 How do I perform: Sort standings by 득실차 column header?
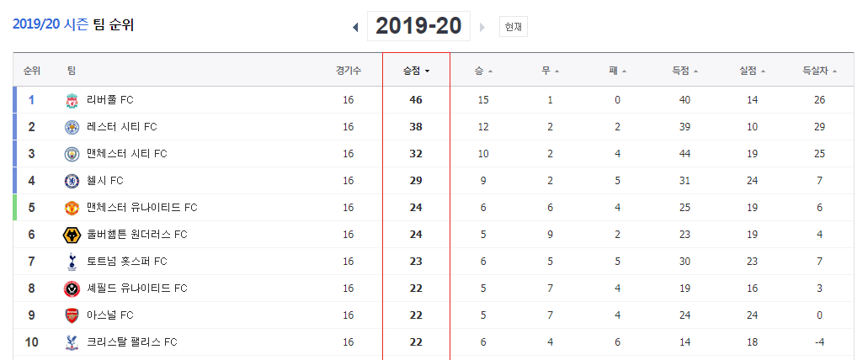point(819,71)
